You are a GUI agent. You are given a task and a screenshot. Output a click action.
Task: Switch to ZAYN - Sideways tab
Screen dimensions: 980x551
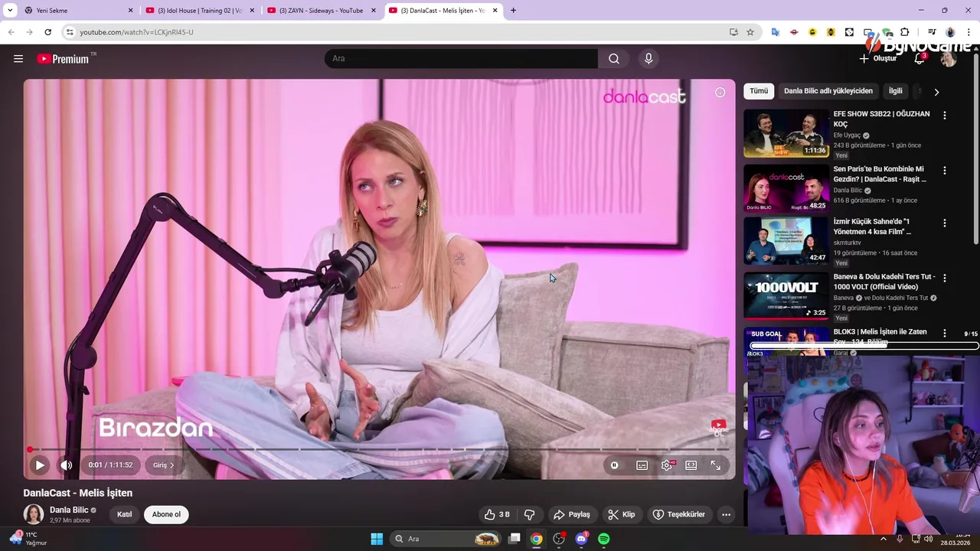coord(321,11)
